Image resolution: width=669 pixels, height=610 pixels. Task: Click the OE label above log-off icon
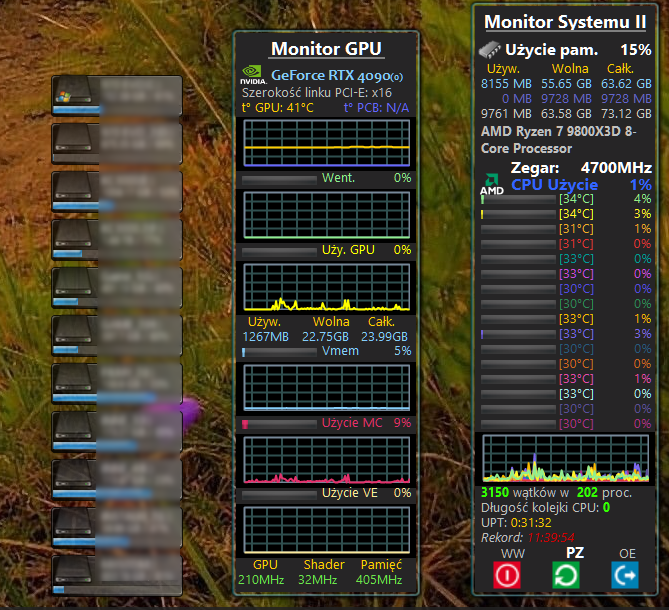(627, 554)
